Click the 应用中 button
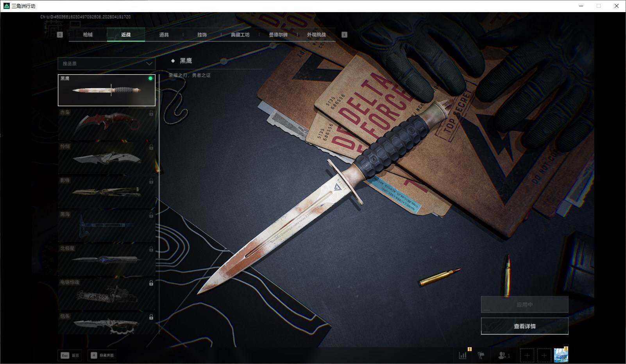The width and height of the screenshot is (626, 364). point(524,305)
